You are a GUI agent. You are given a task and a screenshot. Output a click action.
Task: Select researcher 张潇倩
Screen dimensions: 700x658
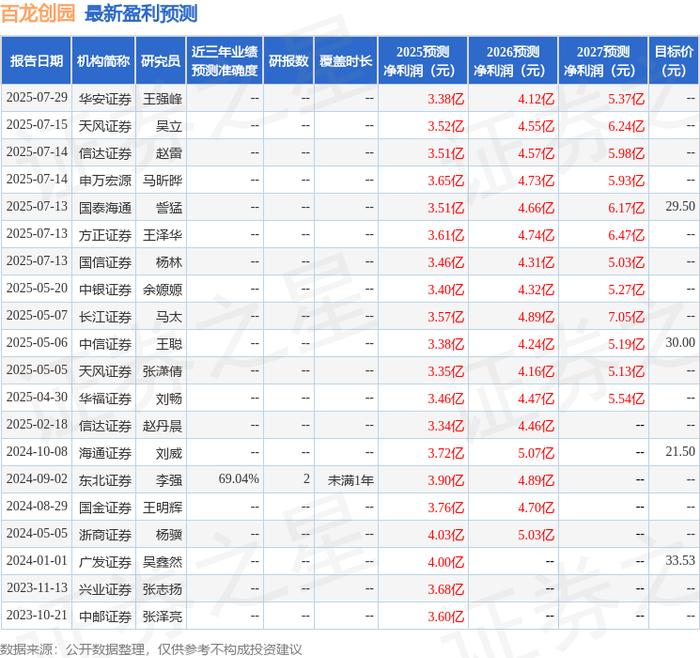tap(162, 371)
